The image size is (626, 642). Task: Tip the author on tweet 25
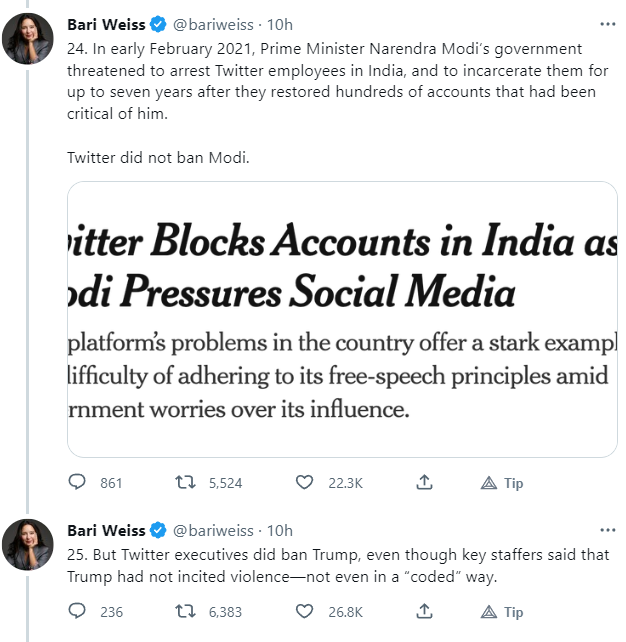coord(502,611)
